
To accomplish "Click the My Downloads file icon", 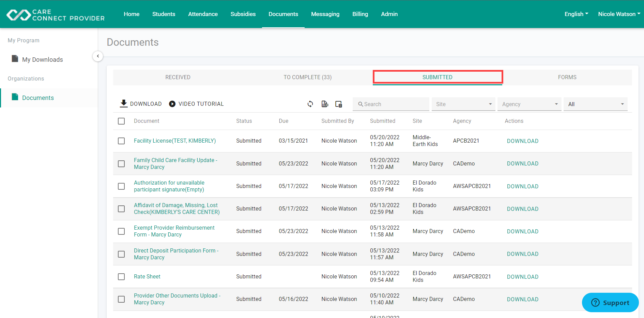I will (x=15, y=59).
